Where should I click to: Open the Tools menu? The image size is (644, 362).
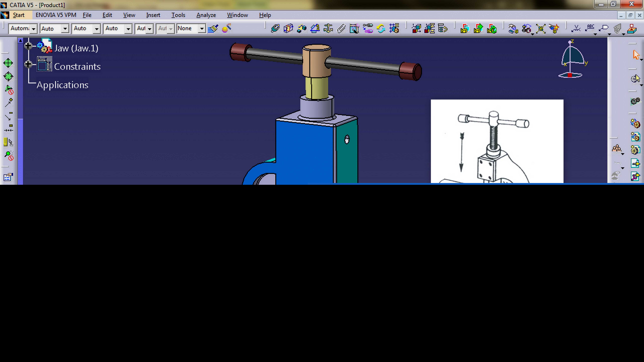pos(178,15)
